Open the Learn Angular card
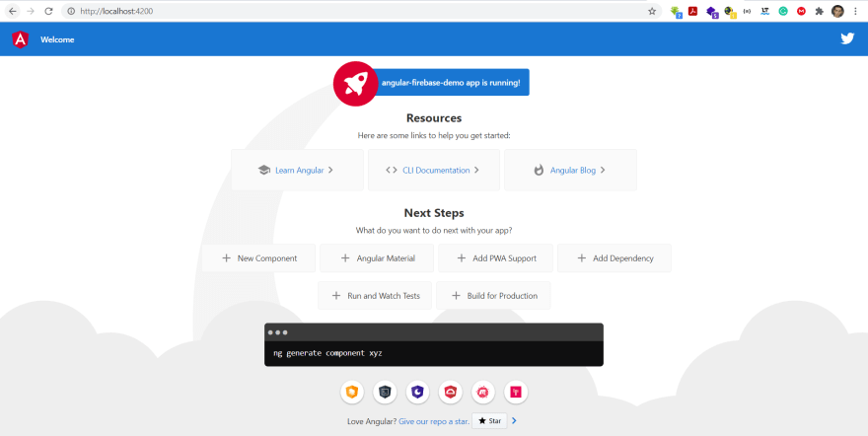The width and height of the screenshot is (868, 436). pyautogui.click(x=297, y=170)
